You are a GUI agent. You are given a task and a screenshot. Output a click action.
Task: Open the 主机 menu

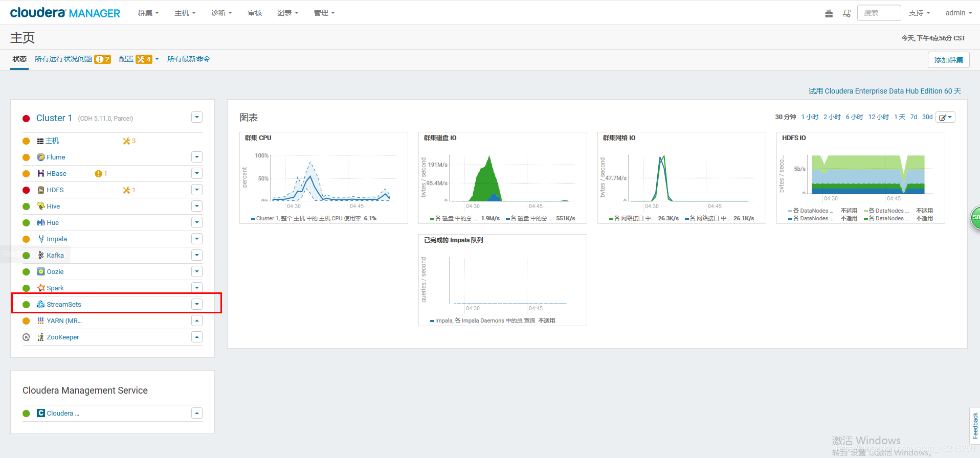[x=185, y=13]
